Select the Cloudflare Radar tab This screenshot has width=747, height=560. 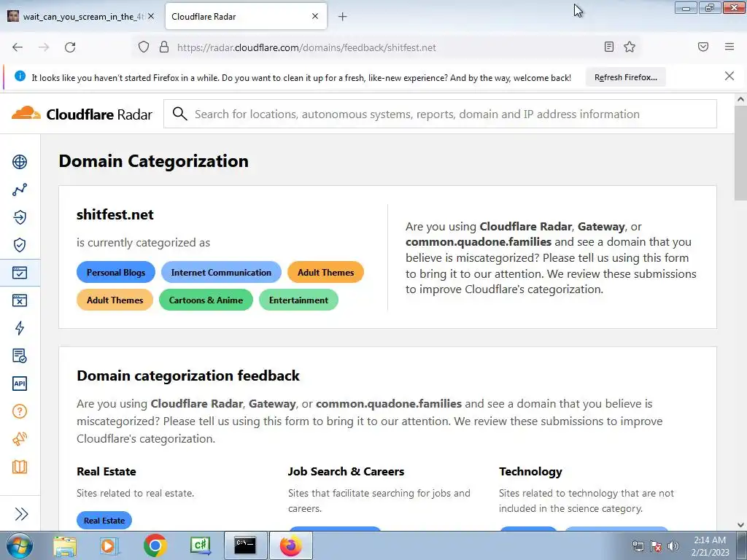coord(246,16)
